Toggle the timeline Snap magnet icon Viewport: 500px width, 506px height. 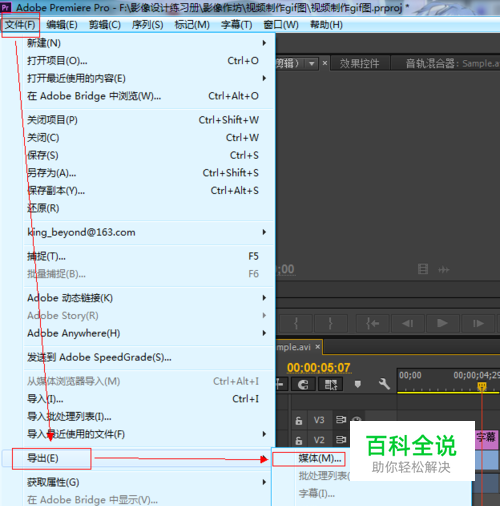[303, 385]
